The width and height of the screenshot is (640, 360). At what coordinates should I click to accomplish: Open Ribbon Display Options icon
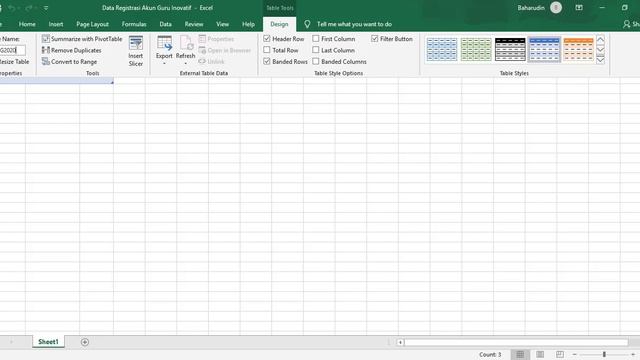tap(579, 8)
